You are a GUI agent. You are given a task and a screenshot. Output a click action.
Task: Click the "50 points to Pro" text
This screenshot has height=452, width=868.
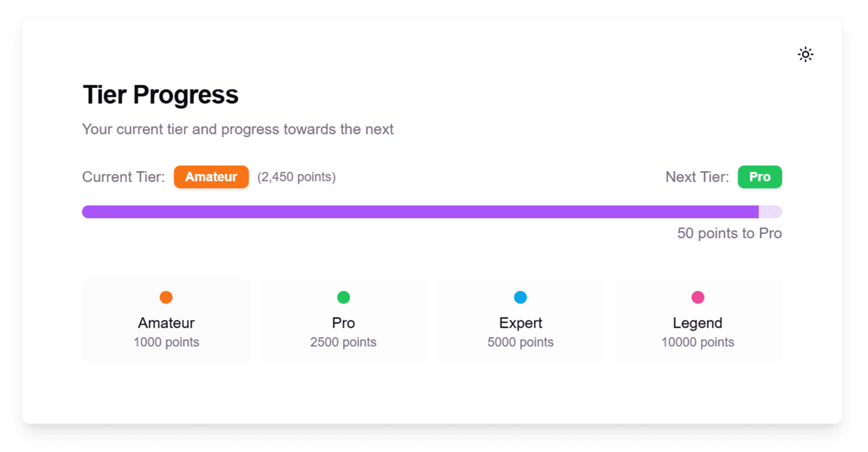point(729,233)
